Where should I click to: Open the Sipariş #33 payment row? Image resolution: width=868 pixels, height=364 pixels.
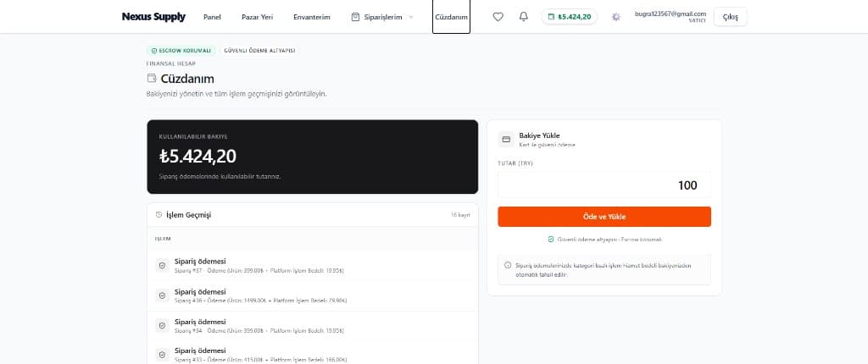point(313,352)
